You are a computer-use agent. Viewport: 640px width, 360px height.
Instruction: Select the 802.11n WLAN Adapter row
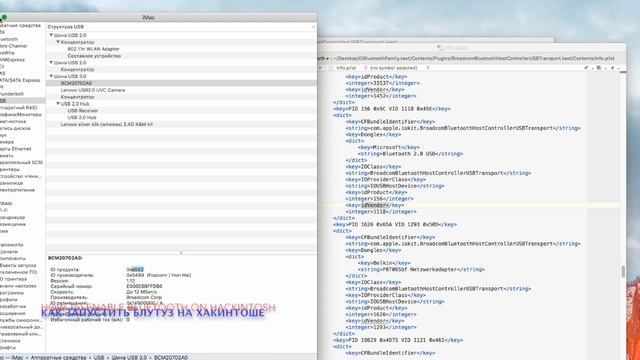pyautogui.click(x=181, y=49)
